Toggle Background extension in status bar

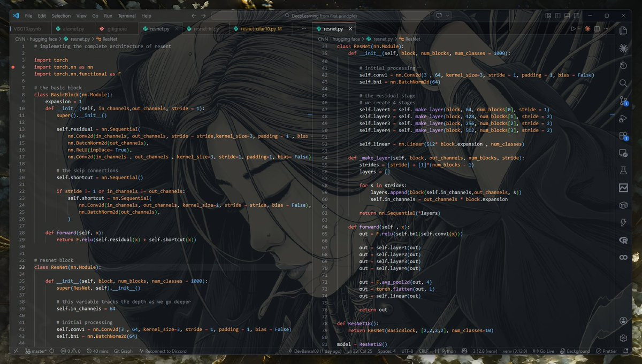pos(575,351)
